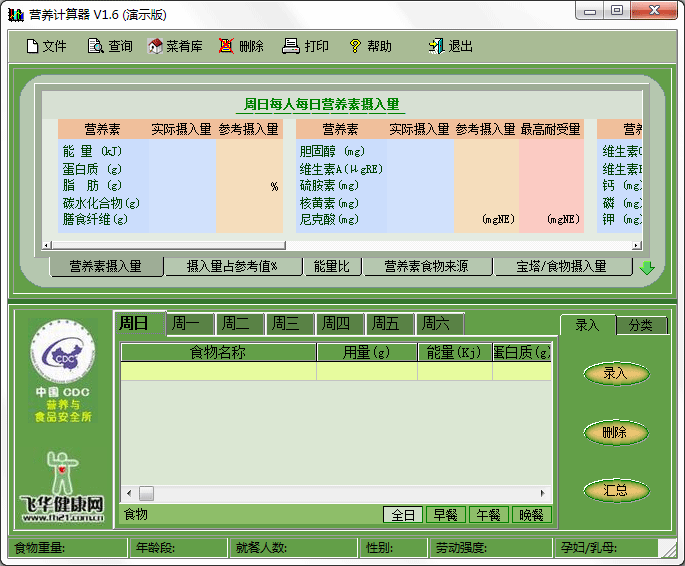Click the 碳水化合物(g) row label
The image size is (685, 566).
(x=101, y=203)
